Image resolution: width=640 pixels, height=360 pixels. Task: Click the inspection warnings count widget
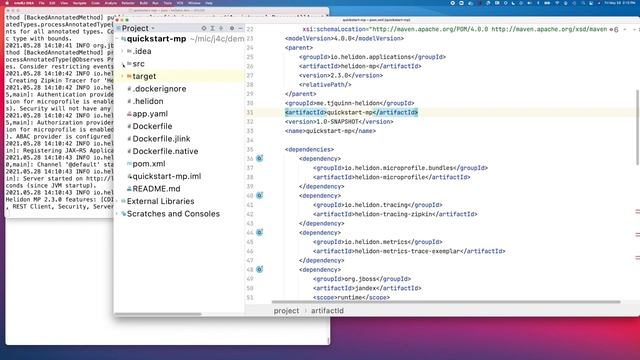[x=614, y=29]
